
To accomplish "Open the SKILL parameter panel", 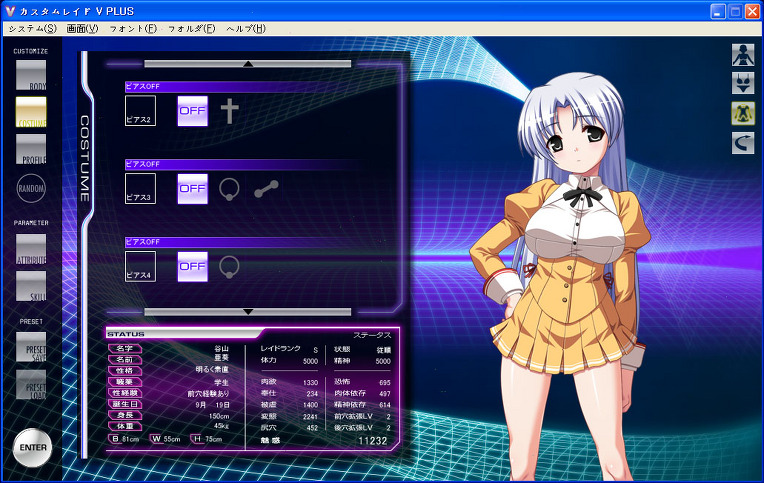I will click(31, 286).
